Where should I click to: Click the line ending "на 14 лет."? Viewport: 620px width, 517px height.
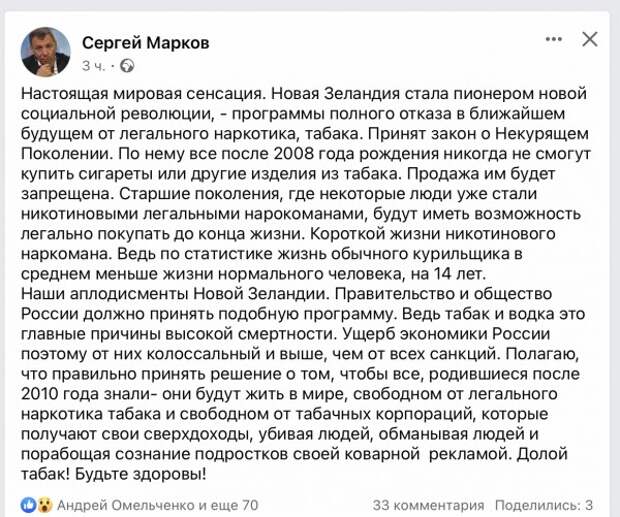tap(253, 274)
